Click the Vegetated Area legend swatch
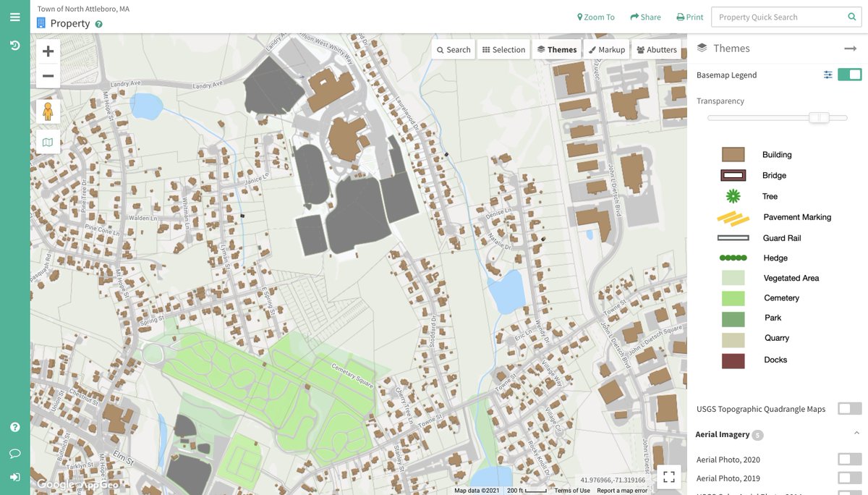The width and height of the screenshot is (868, 495). coord(733,277)
